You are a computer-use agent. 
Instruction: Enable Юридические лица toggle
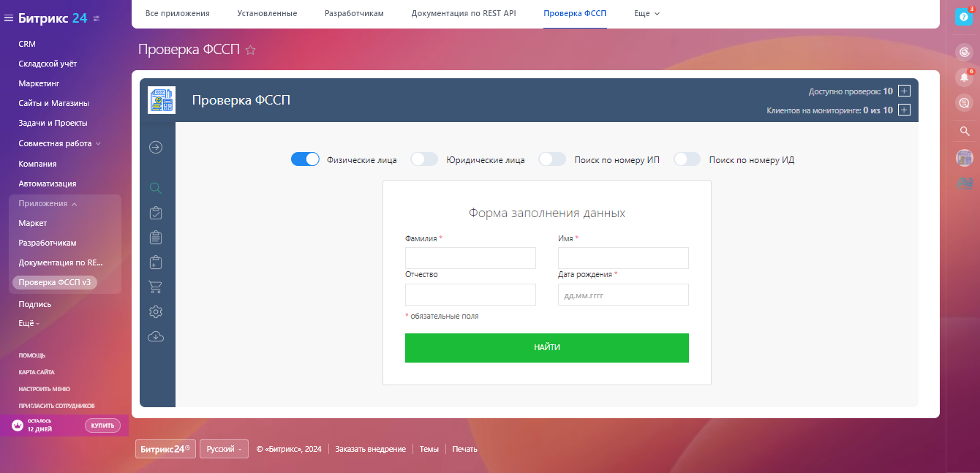click(424, 159)
